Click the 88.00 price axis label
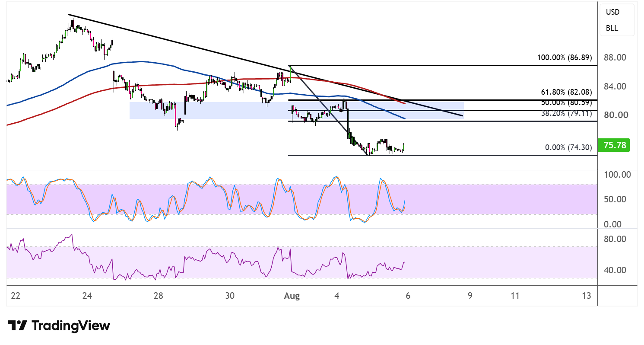644x345 pixels. coord(615,57)
